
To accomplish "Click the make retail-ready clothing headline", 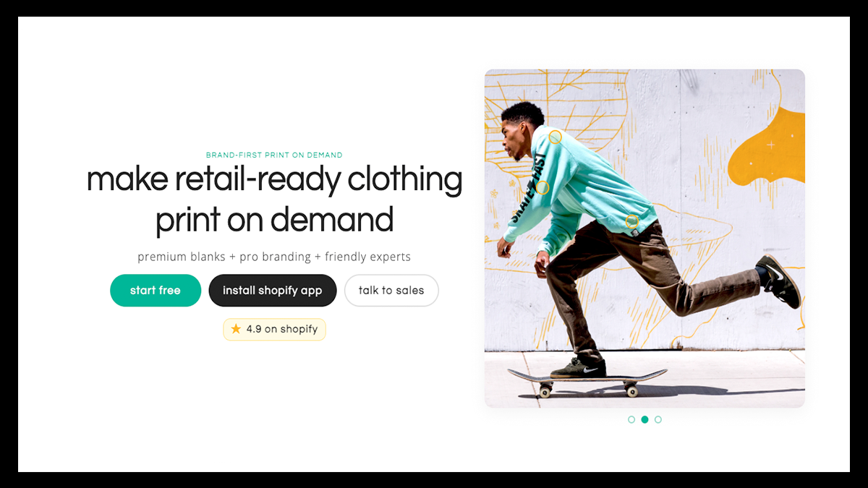I will pyautogui.click(x=274, y=200).
